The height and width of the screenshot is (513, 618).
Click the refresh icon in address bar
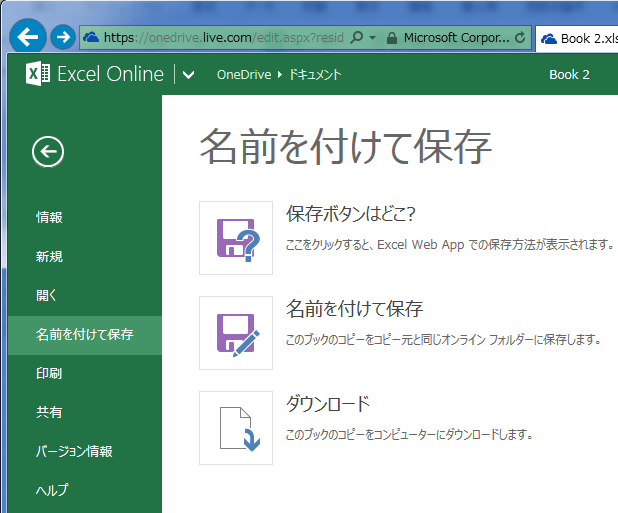click(x=520, y=38)
